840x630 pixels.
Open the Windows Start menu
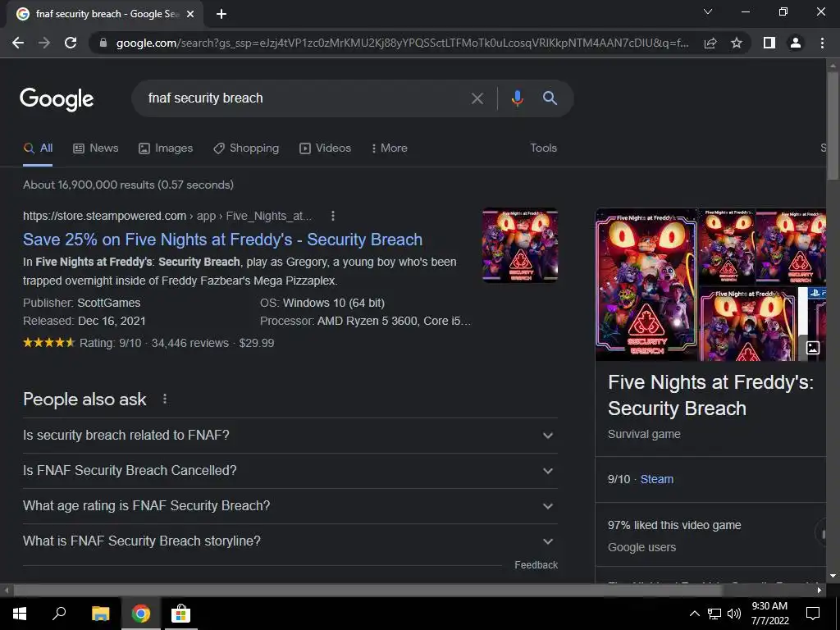[x=20, y=614]
